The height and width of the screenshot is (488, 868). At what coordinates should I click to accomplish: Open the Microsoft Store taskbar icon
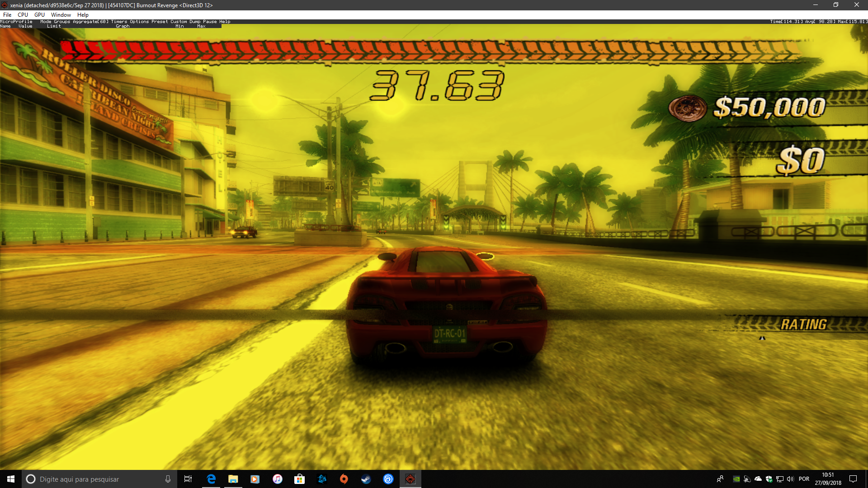(x=299, y=479)
